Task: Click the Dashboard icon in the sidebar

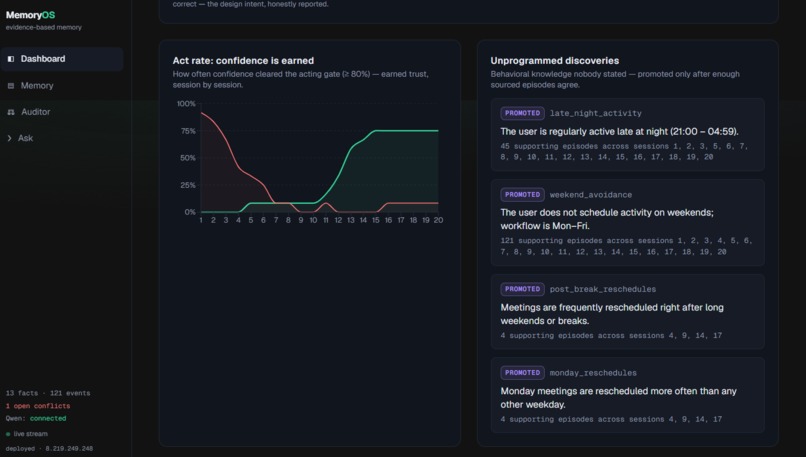Action: point(11,59)
